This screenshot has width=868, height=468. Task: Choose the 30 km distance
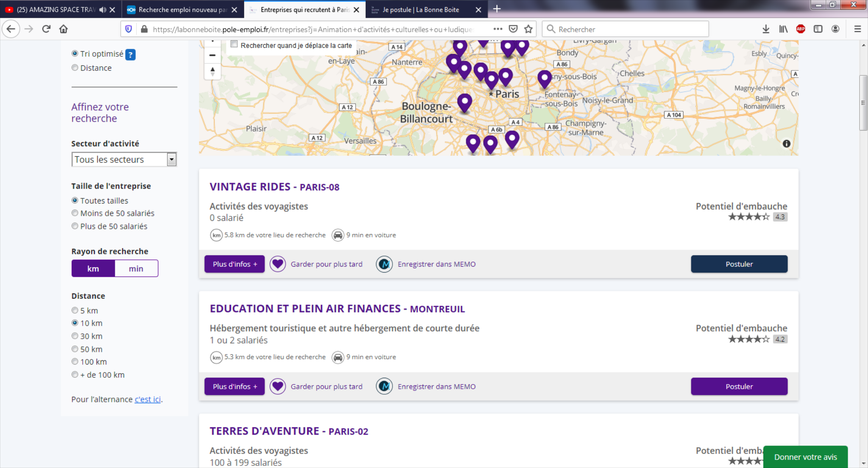[75, 336]
